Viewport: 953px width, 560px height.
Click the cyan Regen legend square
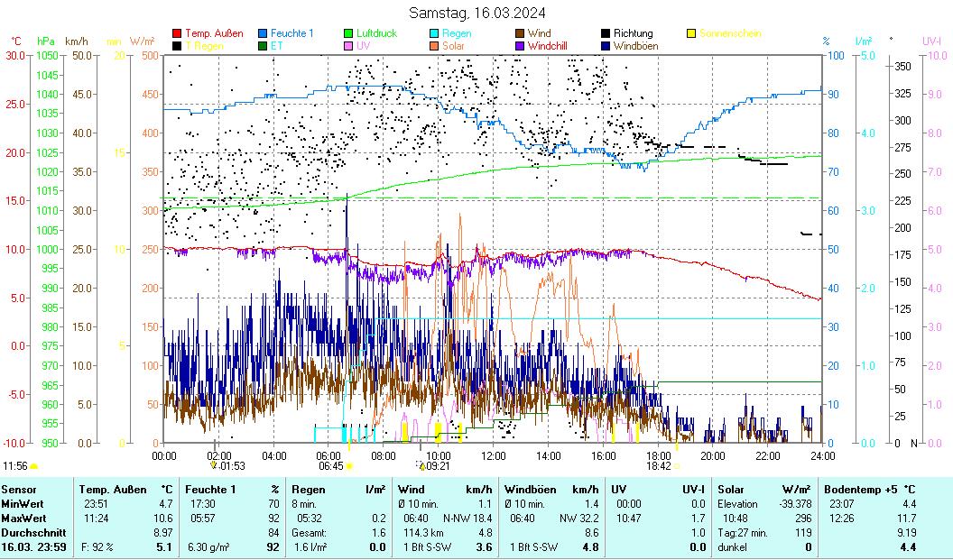[x=434, y=33]
